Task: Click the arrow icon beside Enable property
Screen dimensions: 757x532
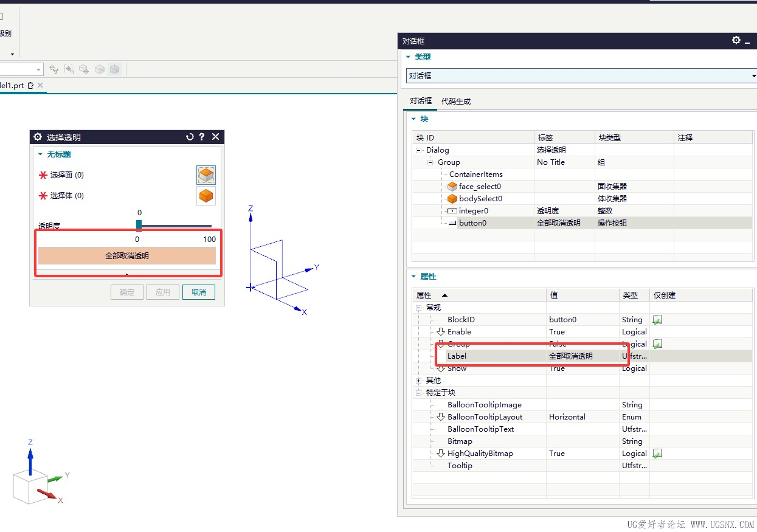Action: [441, 332]
